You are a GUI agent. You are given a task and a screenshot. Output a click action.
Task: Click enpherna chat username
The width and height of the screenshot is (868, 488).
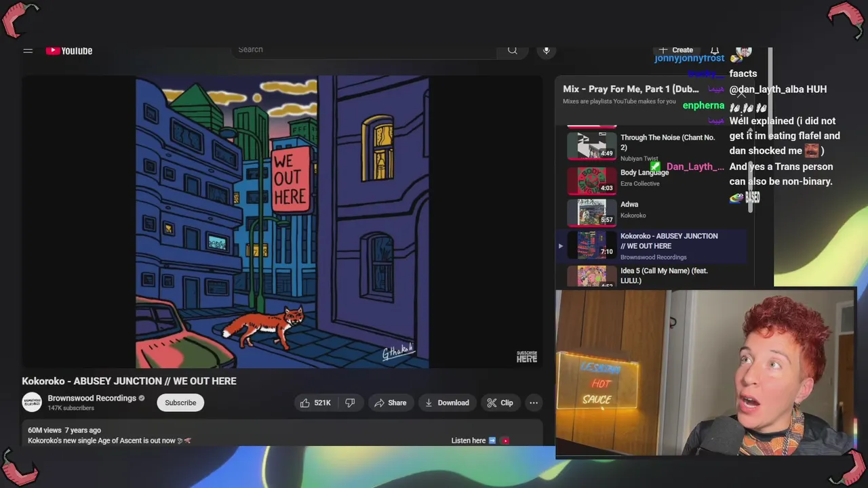(703, 105)
